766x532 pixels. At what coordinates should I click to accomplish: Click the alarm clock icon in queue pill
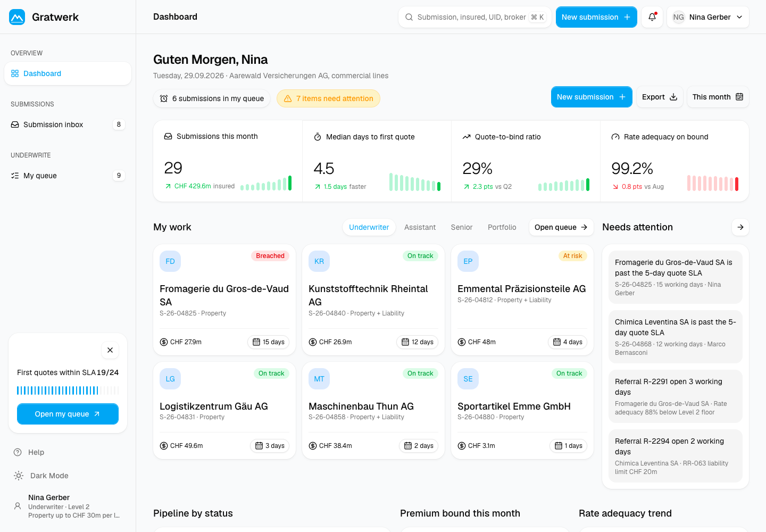click(x=164, y=98)
